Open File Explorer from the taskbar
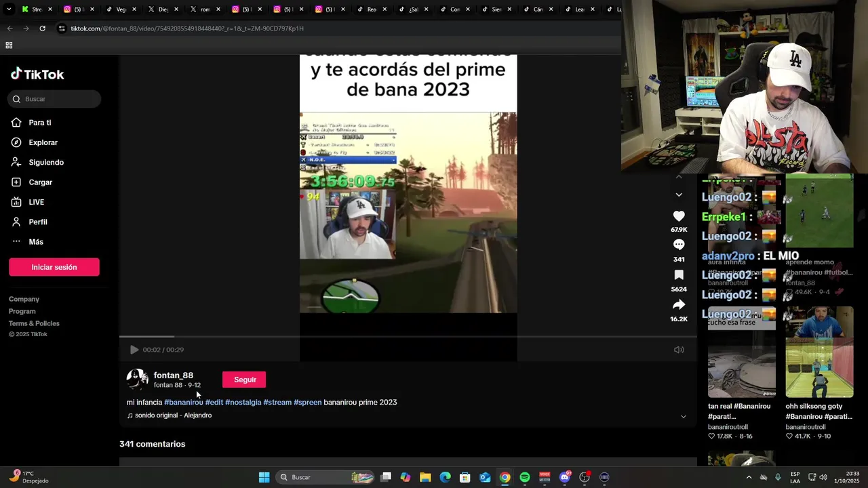 425,477
